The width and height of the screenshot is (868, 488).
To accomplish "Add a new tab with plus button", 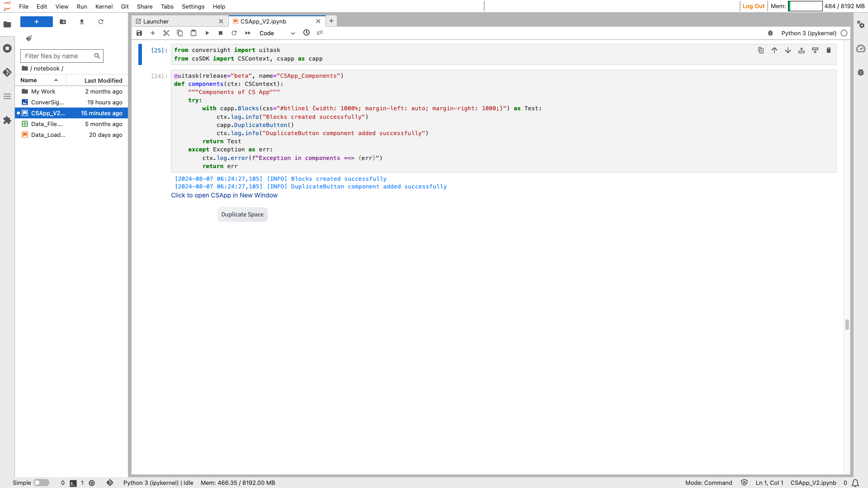I will (331, 21).
